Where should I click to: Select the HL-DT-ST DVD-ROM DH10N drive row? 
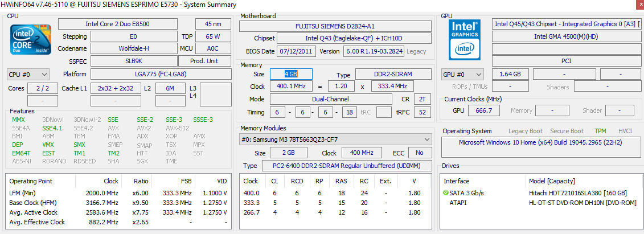[540, 203]
